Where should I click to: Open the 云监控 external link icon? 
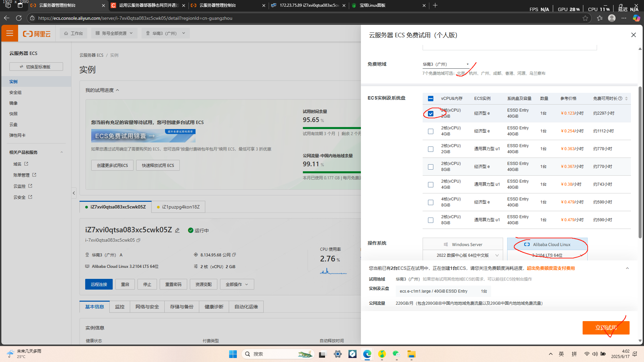tap(30, 186)
